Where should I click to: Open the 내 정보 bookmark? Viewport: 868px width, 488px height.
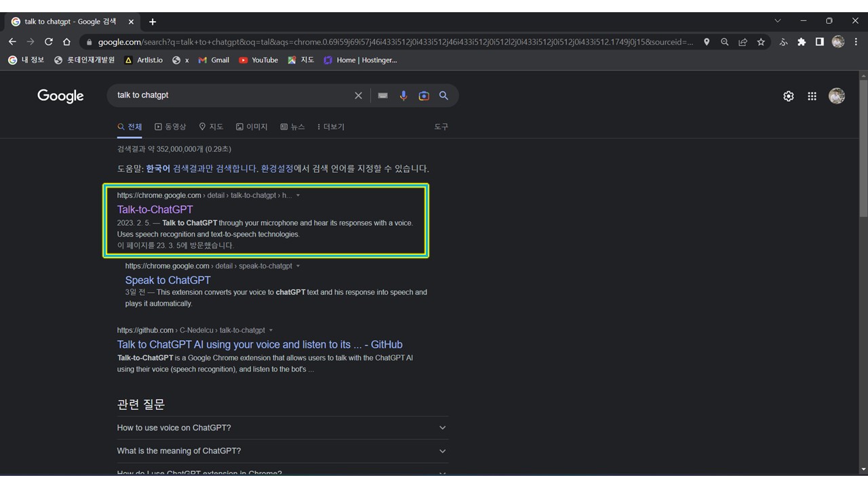click(26, 60)
